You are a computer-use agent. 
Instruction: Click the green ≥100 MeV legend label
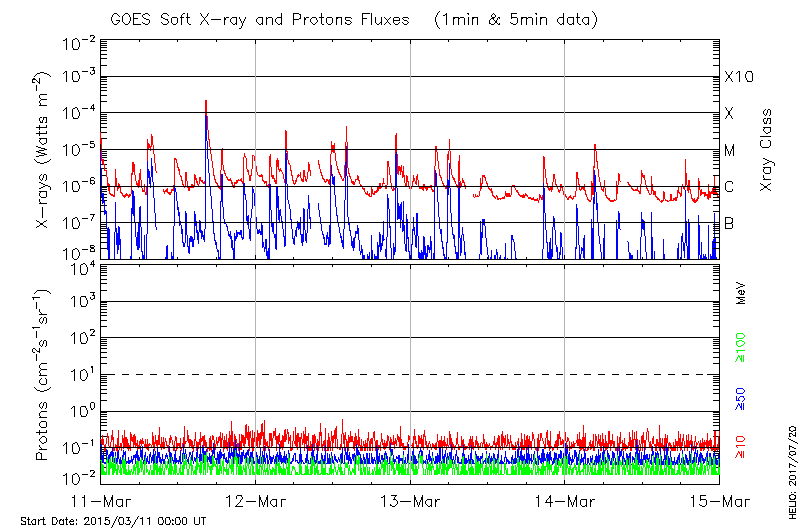[741, 347]
